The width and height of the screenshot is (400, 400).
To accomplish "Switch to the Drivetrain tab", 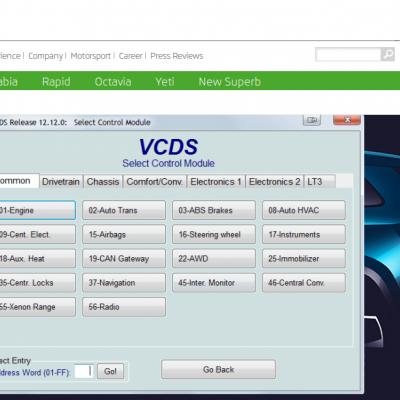I will pyautogui.click(x=61, y=182).
